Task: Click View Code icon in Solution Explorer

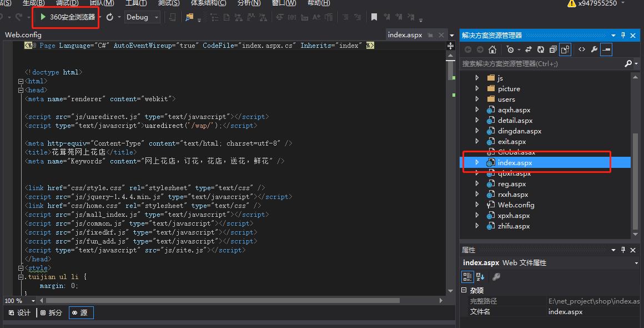Action: coord(582,49)
